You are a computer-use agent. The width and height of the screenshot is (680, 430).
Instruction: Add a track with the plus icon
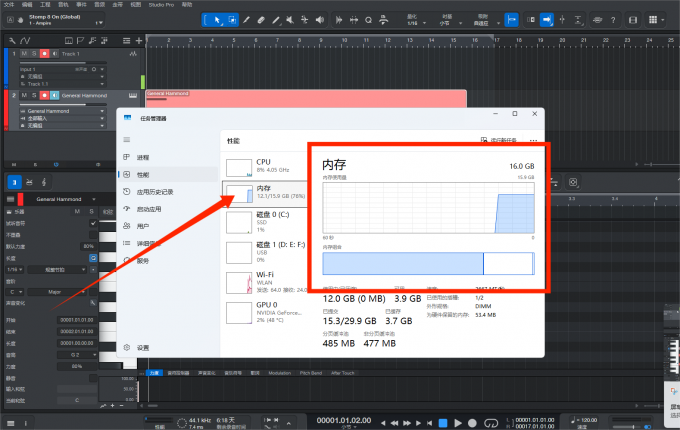139,41
